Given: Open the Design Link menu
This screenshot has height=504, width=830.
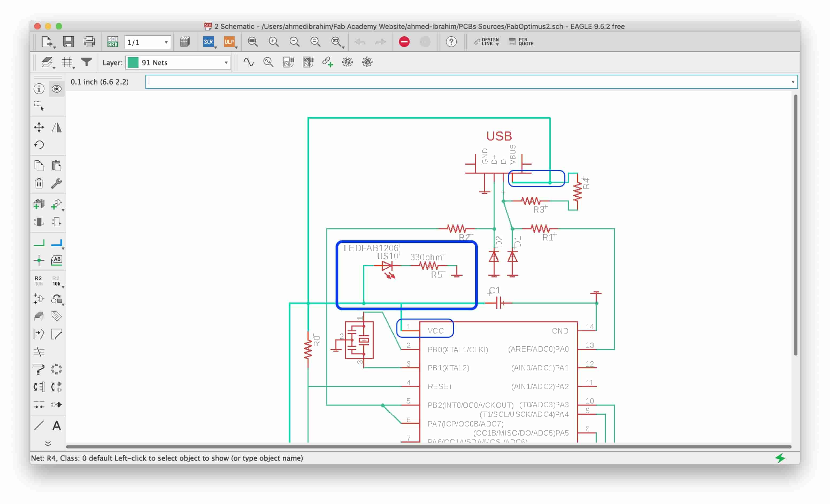Looking at the screenshot, I should tap(487, 42).
